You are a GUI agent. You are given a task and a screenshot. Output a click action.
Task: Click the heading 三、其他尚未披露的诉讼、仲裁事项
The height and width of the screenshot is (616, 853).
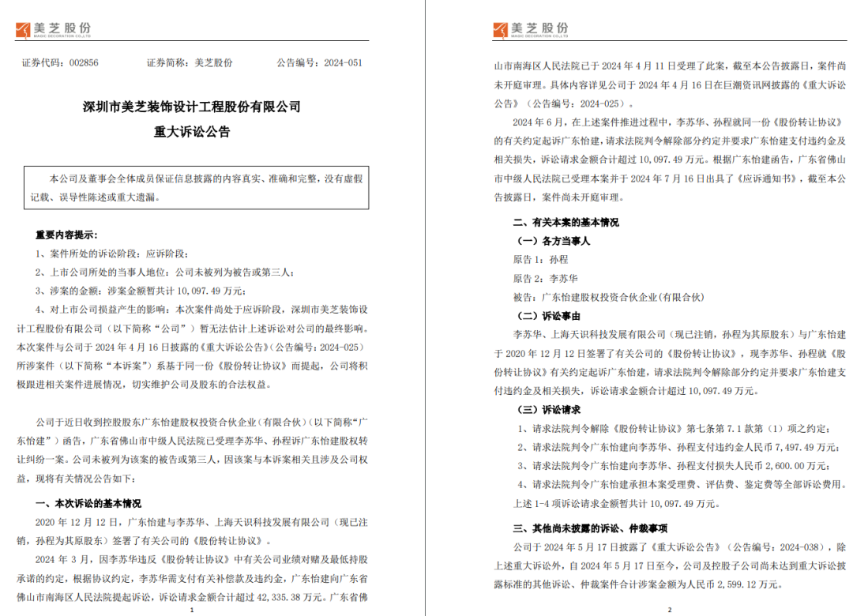(590, 528)
